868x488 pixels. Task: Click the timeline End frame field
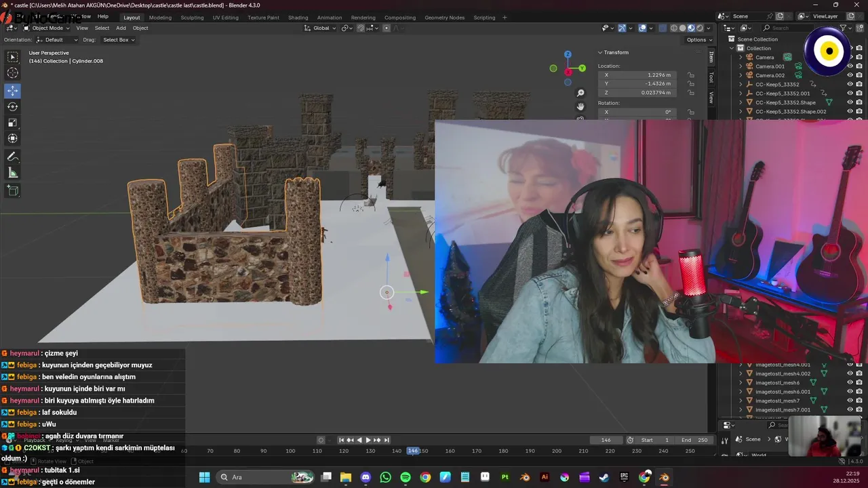pyautogui.click(x=694, y=440)
